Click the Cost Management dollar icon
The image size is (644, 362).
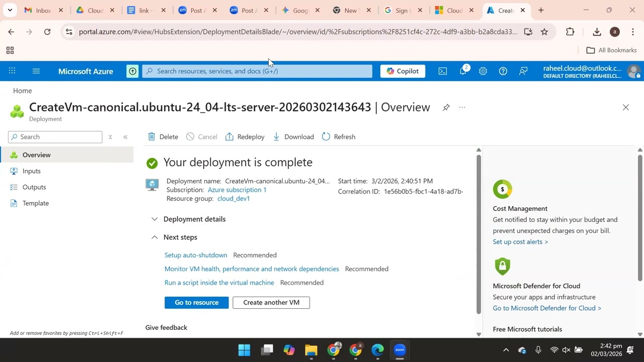tap(502, 190)
